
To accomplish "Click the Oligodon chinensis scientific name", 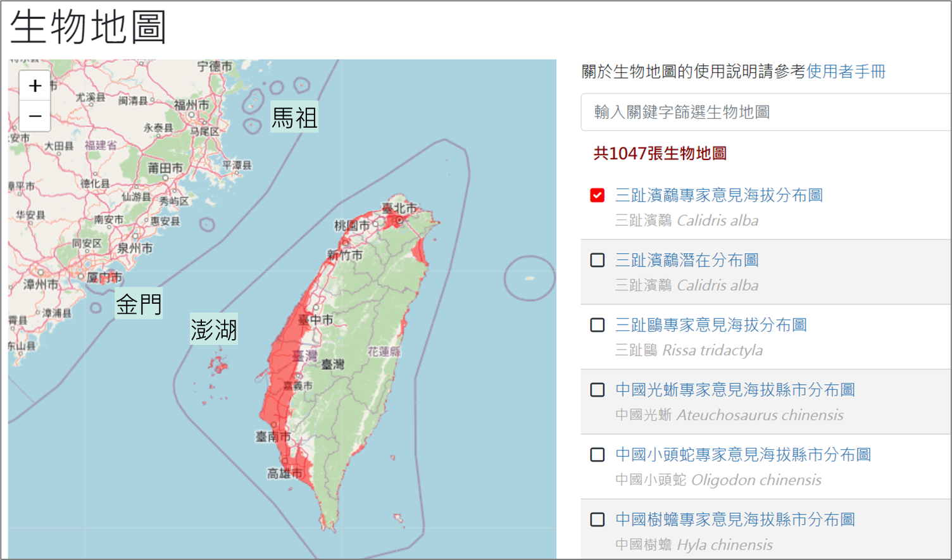I will (x=756, y=480).
